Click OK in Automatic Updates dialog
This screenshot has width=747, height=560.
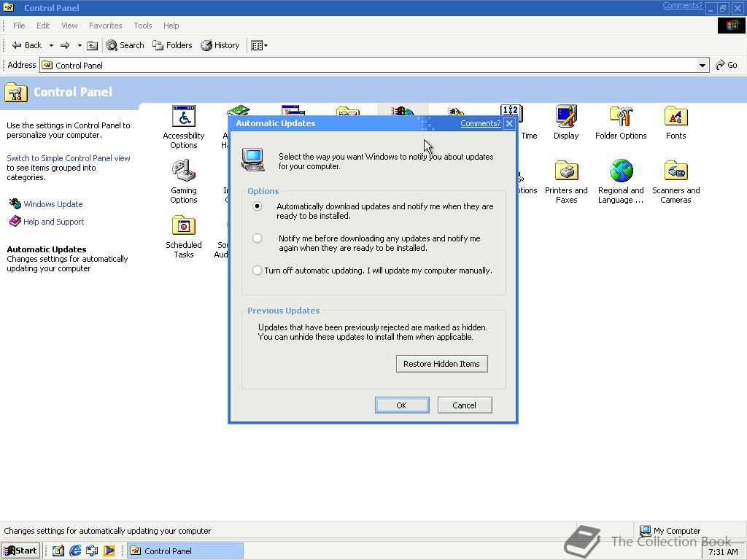point(402,405)
